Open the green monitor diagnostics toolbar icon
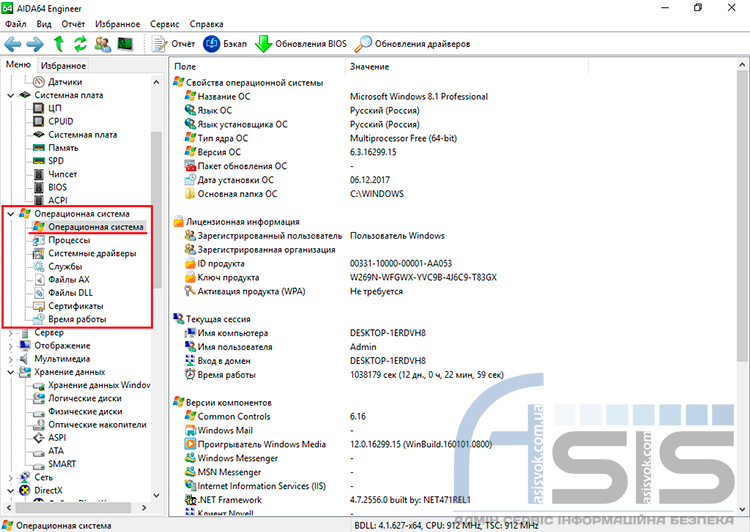This screenshot has height=532, width=750. click(x=125, y=44)
